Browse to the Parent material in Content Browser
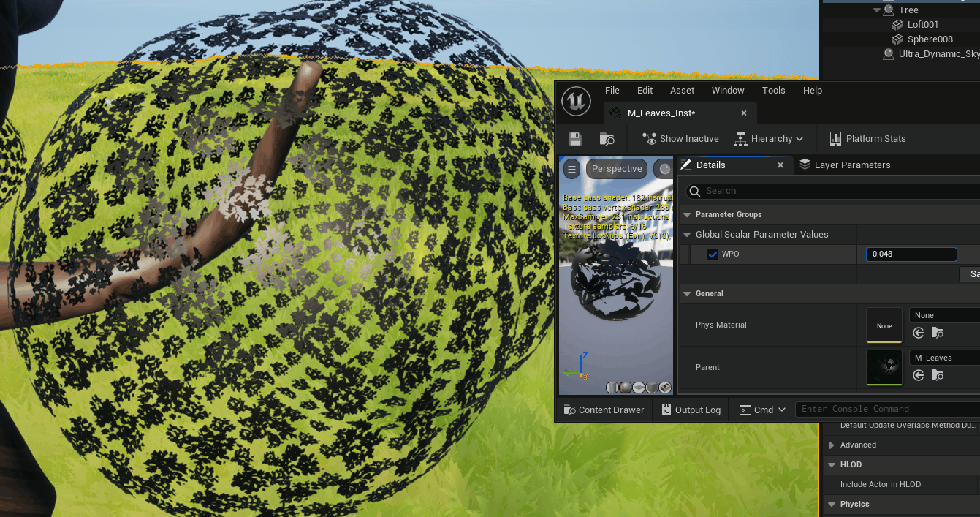Screen dimensions: 980x517 pos(937,376)
